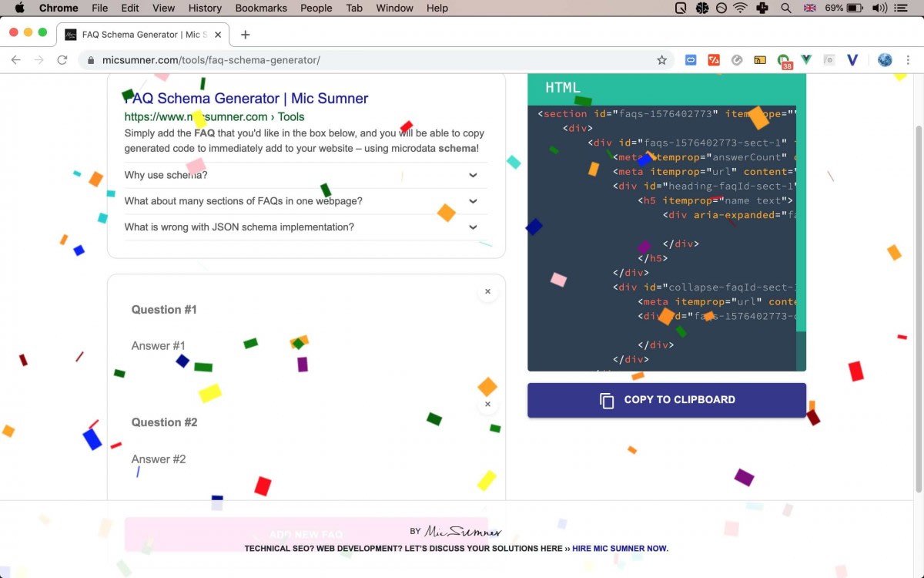Open the Help menu
The width and height of the screenshot is (924, 578).
point(437,8)
